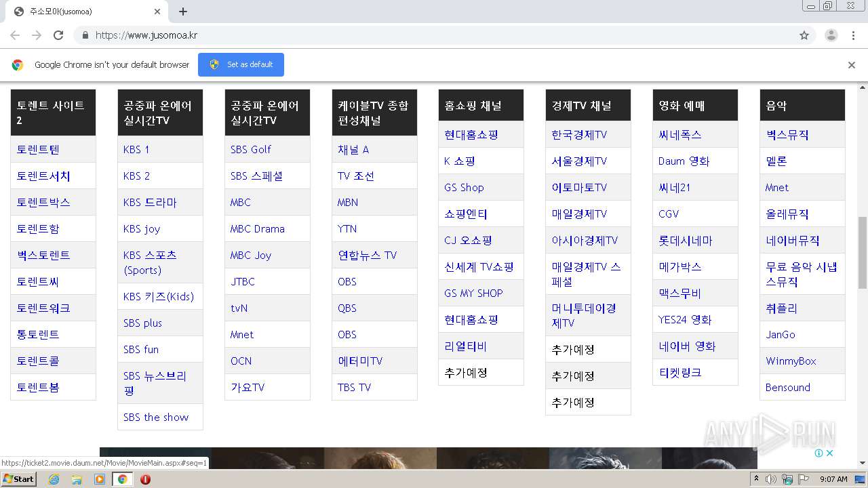The image size is (868, 488).
Task: Open the Chrome profile avatar menu
Action: click(831, 35)
